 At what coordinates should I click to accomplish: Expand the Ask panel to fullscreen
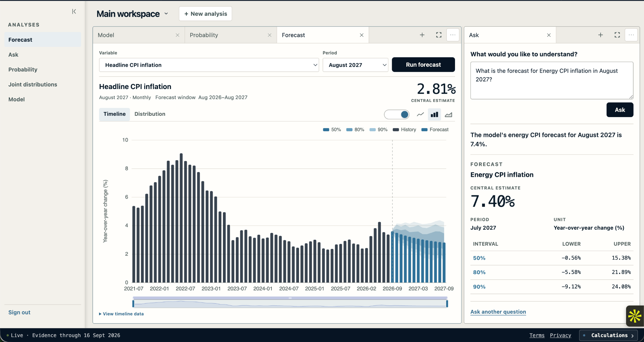617,35
